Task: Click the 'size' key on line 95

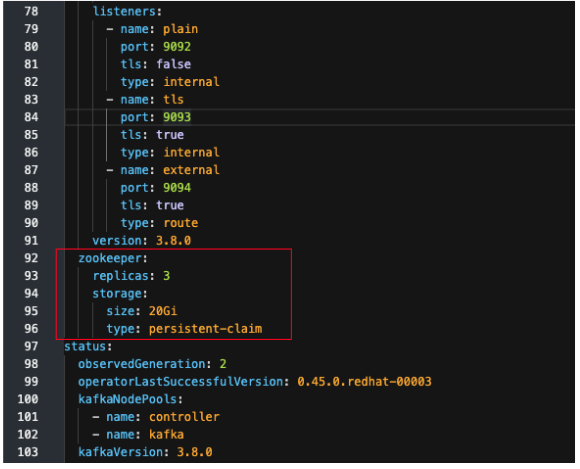Action: [120, 311]
